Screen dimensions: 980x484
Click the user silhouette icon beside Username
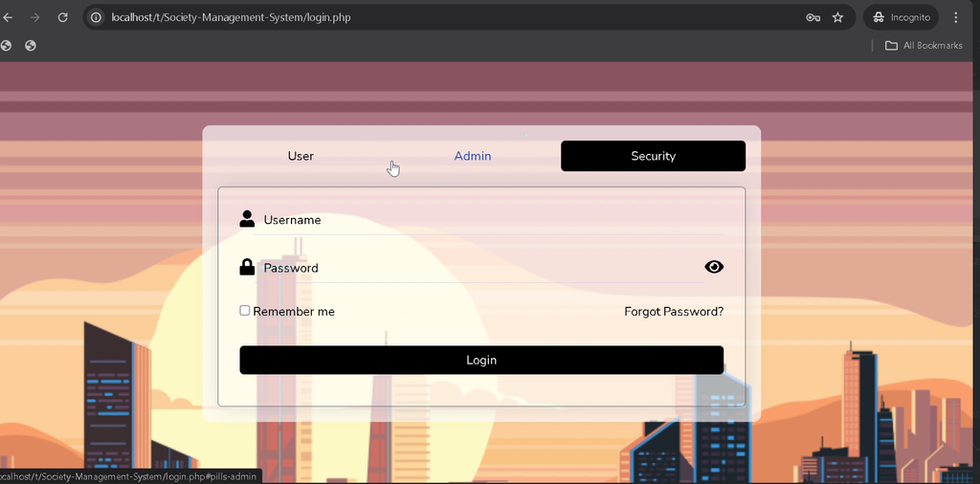point(247,219)
